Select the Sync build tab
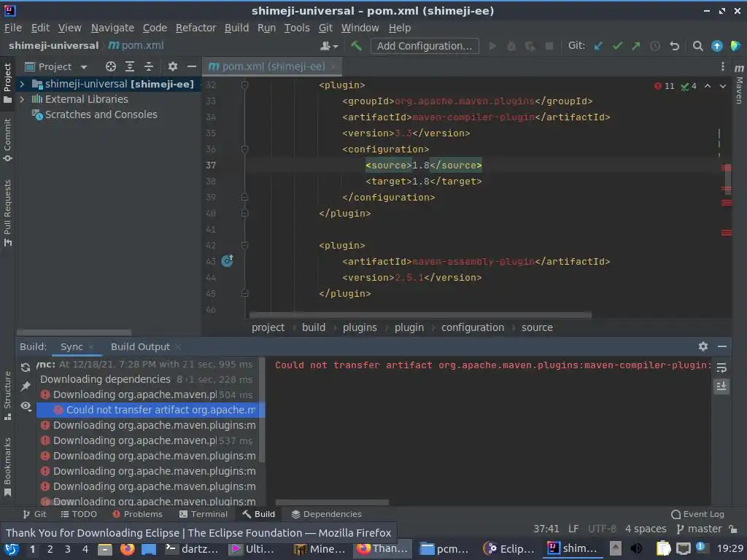This screenshot has height=560, width=747. pyautogui.click(x=71, y=347)
